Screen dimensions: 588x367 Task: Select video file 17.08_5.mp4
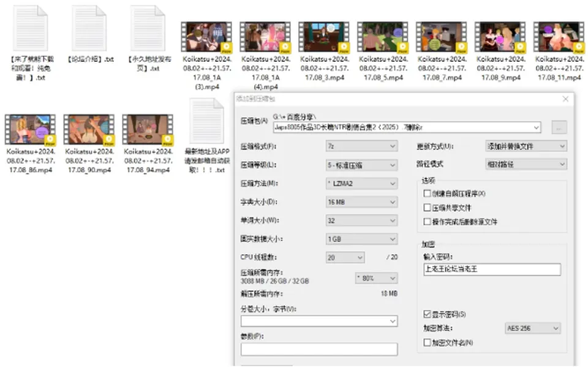[x=383, y=36]
